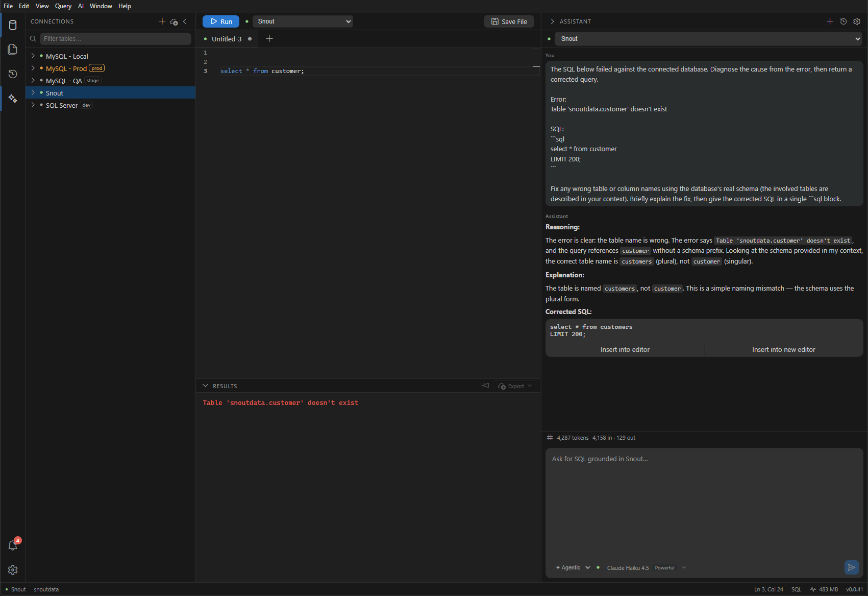Viewport: 868px width, 596px height.
Task: Click the cloud connection icon in Connections header
Action: click(x=174, y=21)
